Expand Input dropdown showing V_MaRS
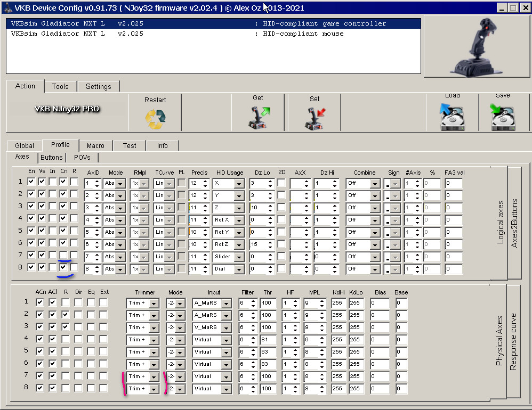The height and width of the screenshot is (410, 532). click(226, 327)
